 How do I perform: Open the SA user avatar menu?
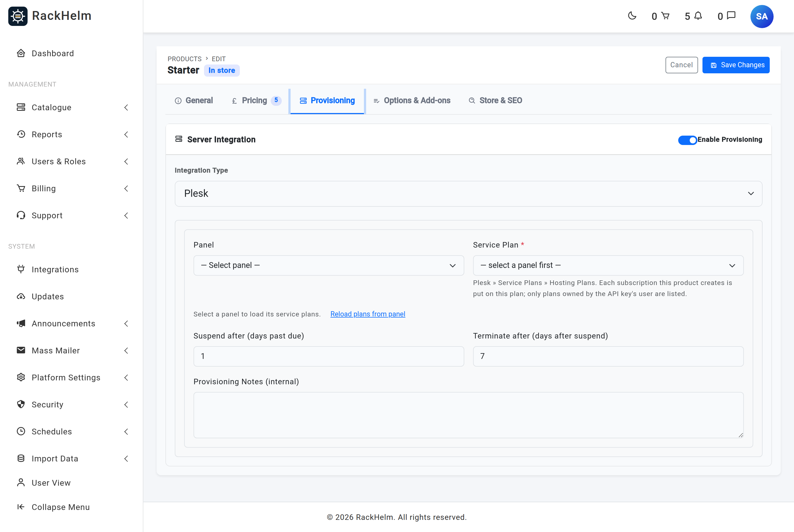(x=762, y=16)
